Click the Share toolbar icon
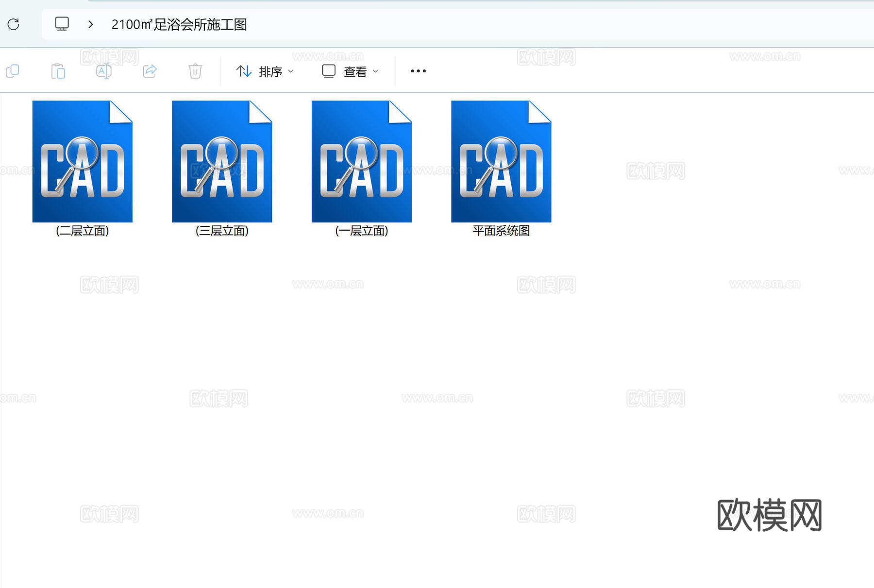The image size is (874, 588). 150,71
